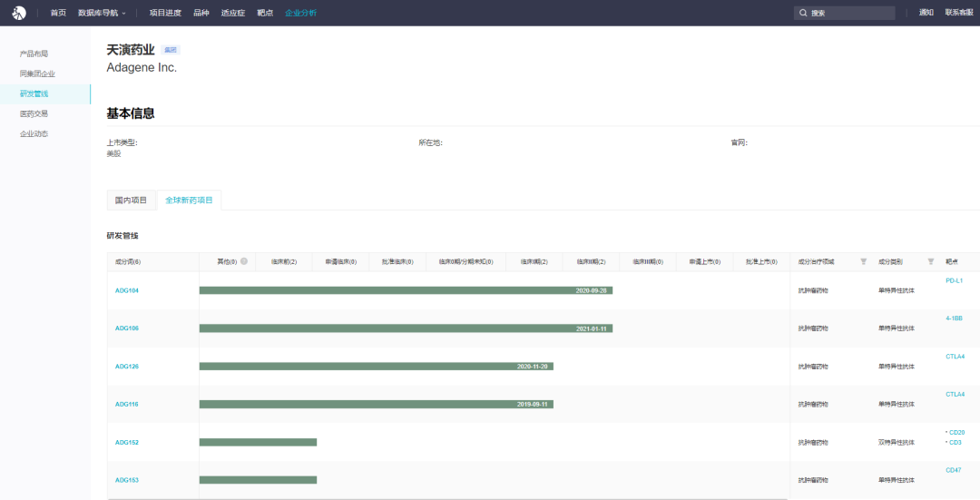980x500 pixels.
Task: Click the 批准上市(0) column header
Action: point(762,262)
